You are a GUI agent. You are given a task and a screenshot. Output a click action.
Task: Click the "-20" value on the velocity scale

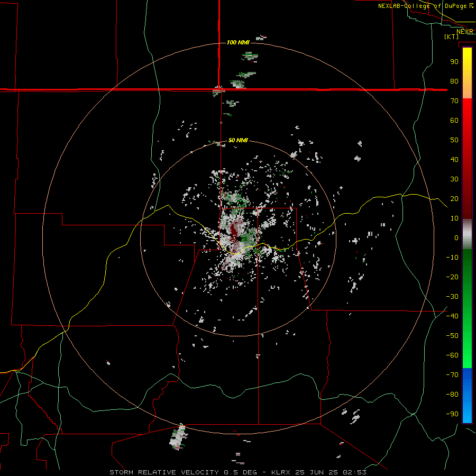pos(452,277)
